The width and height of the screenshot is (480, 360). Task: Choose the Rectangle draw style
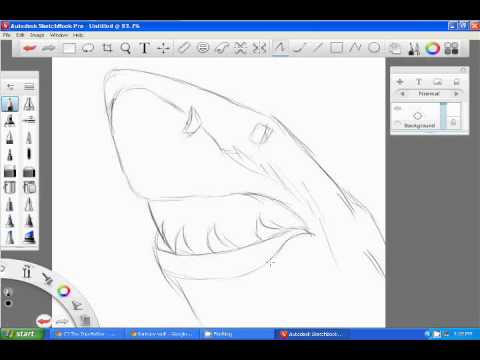(x=336, y=48)
